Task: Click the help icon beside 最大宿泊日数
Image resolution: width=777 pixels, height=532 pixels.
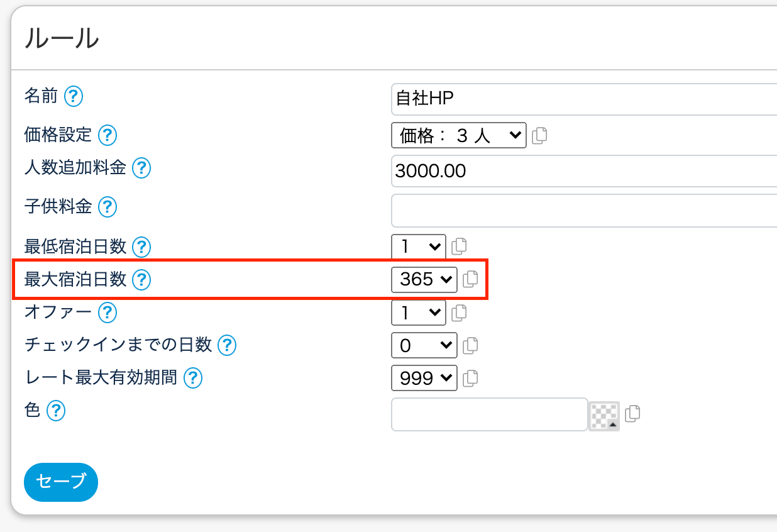Action: pos(142,279)
